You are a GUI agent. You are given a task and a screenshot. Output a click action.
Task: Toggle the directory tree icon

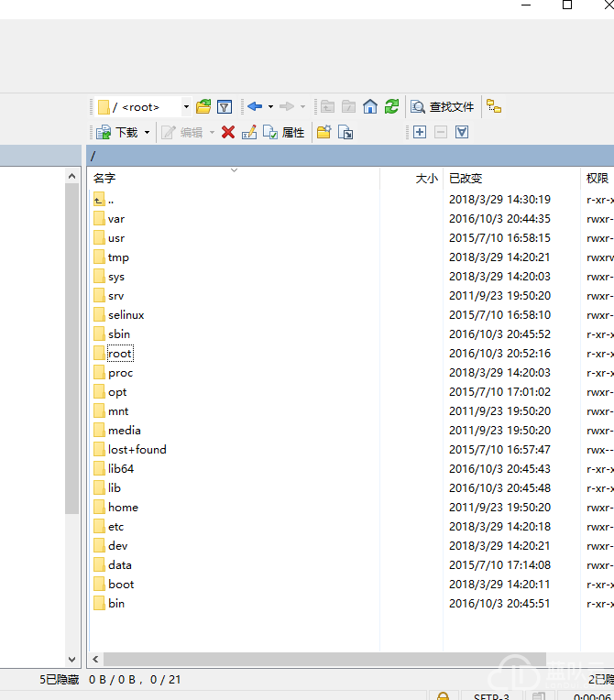pyautogui.click(x=494, y=106)
